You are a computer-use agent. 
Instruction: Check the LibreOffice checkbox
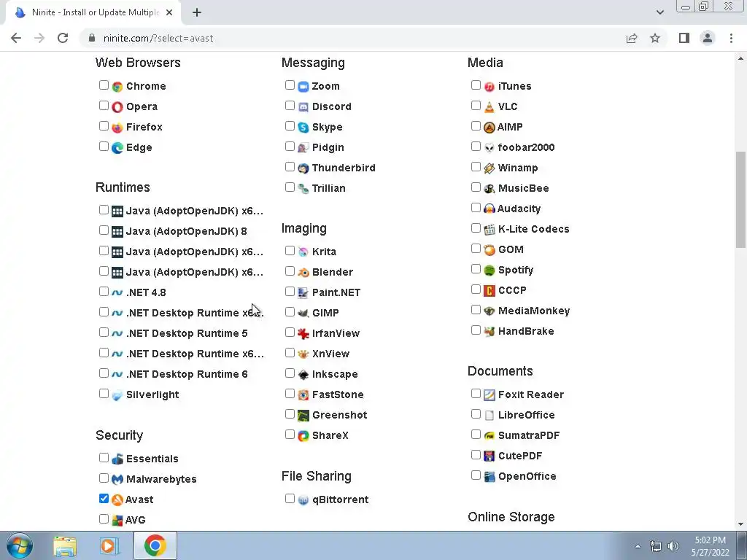point(476,414)
